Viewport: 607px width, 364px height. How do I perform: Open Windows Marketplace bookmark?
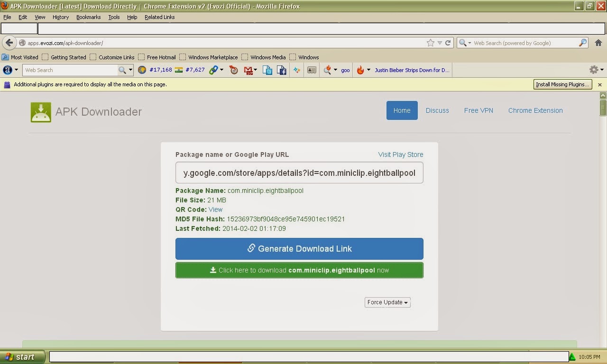click(209, 57)
